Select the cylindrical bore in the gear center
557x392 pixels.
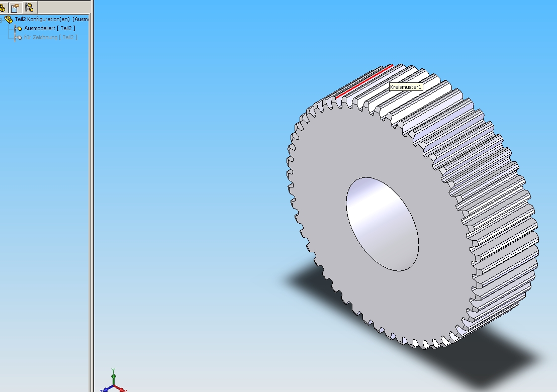(x=382, y=224)
